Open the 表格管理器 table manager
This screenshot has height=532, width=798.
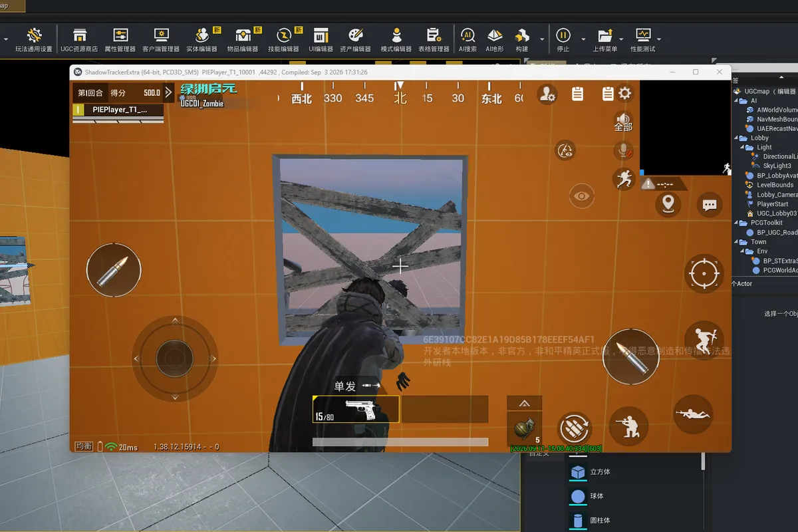click(434, 40)
